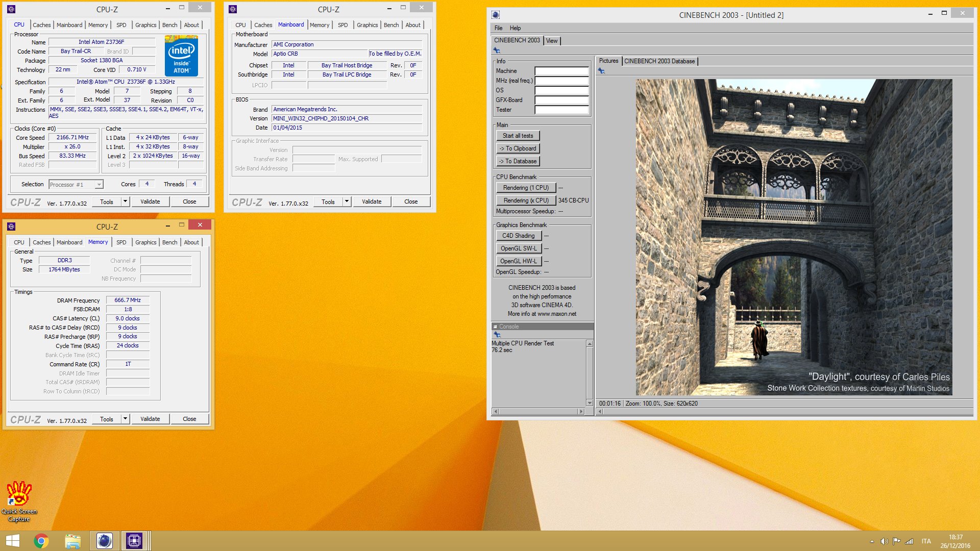
Task: Switch to the CPU-Z taskbar icon
Action: tap(134, 541)
